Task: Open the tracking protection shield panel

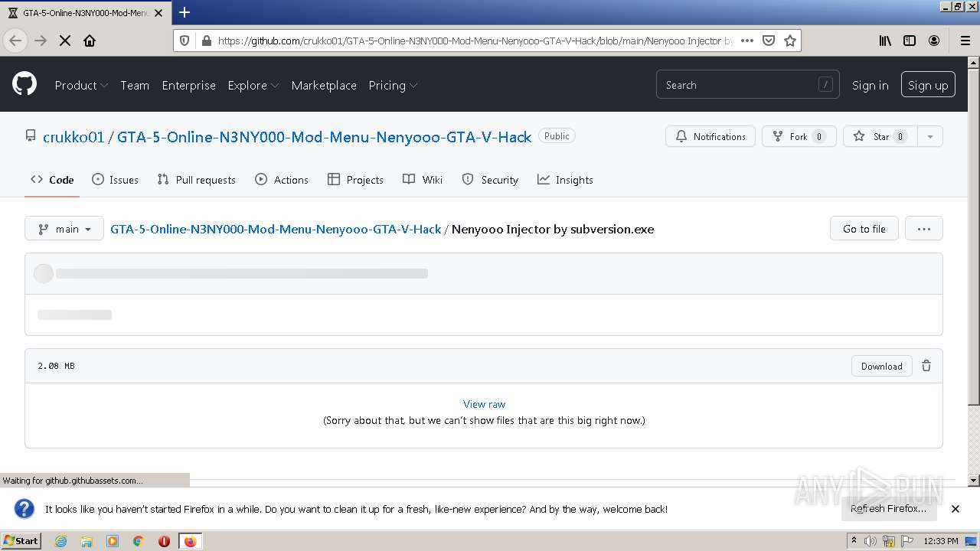Action: point(185,41)
